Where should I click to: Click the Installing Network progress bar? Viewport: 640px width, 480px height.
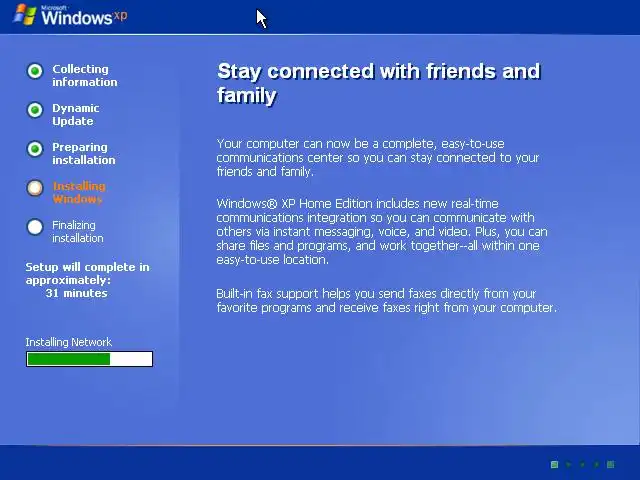(89, 359)
